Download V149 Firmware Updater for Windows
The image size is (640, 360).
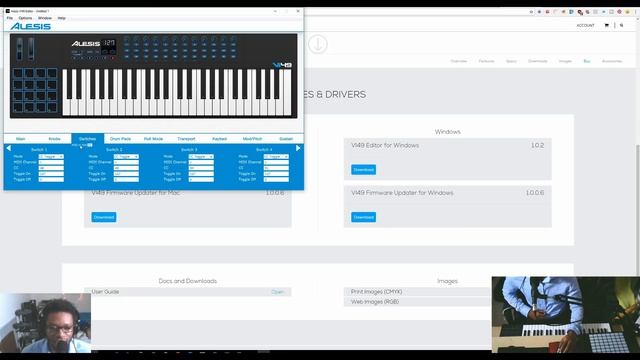(x=363, y=217)
